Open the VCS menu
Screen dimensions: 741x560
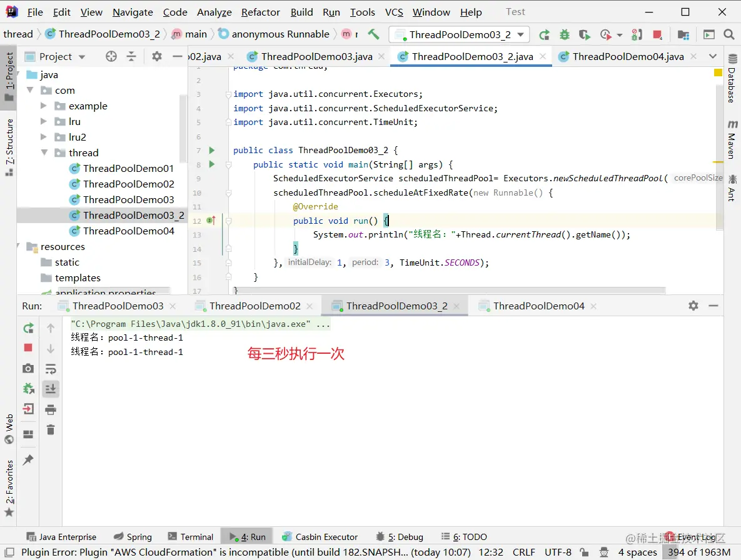tap(394, 12)
